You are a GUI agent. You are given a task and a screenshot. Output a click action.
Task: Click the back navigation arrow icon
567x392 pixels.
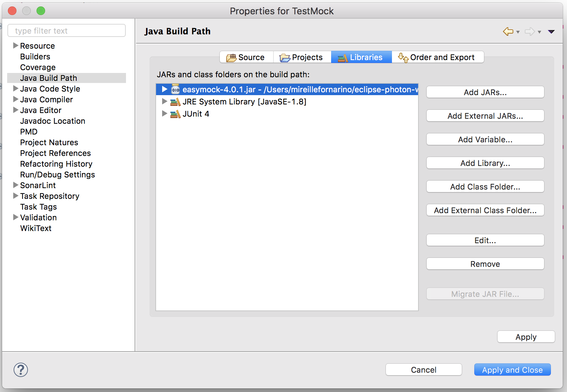pos(508,31)
